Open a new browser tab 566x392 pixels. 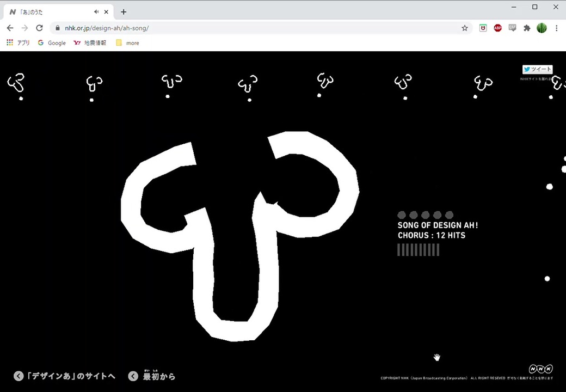pyautogui.click(x=124, y=12)
